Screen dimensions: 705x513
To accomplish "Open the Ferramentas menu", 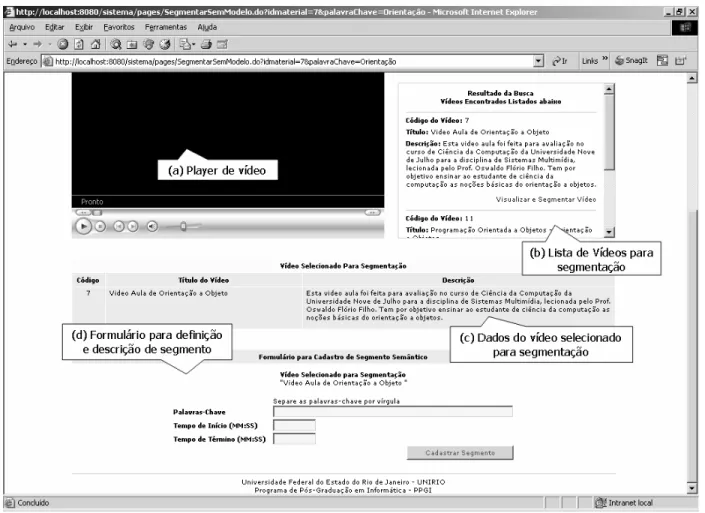I will click(165, 27).
